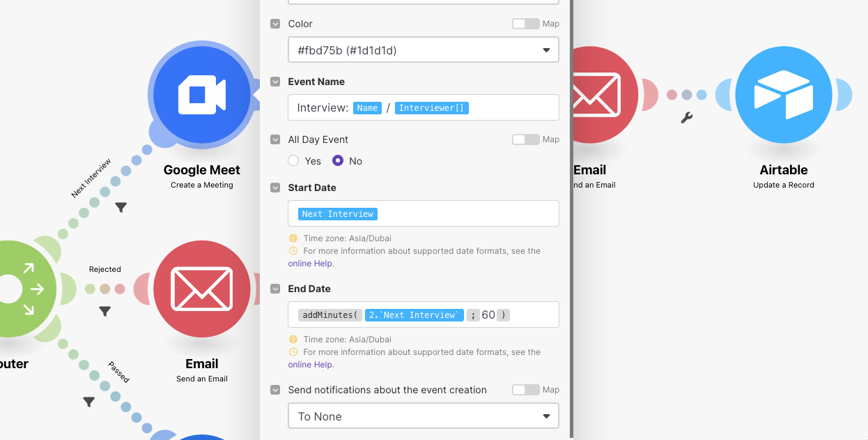Toggle the Start Date field checkbox
868x440 pixels.
click(x=275, y=188)
